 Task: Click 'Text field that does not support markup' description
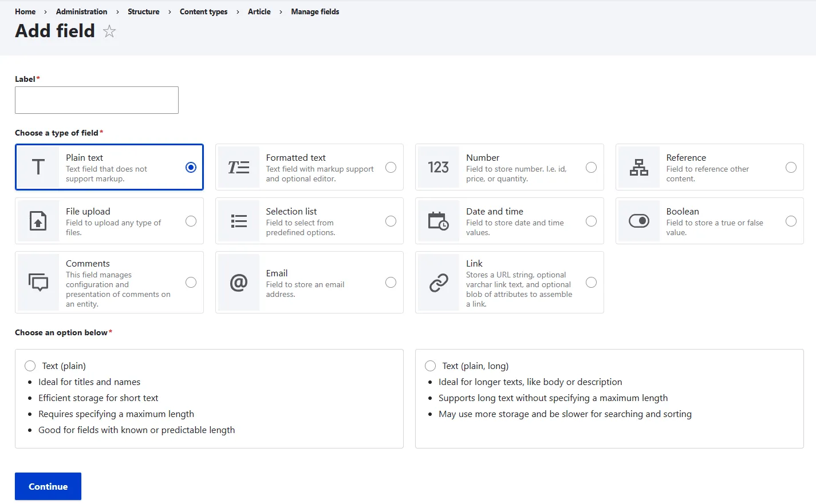[x=107, y=174]
